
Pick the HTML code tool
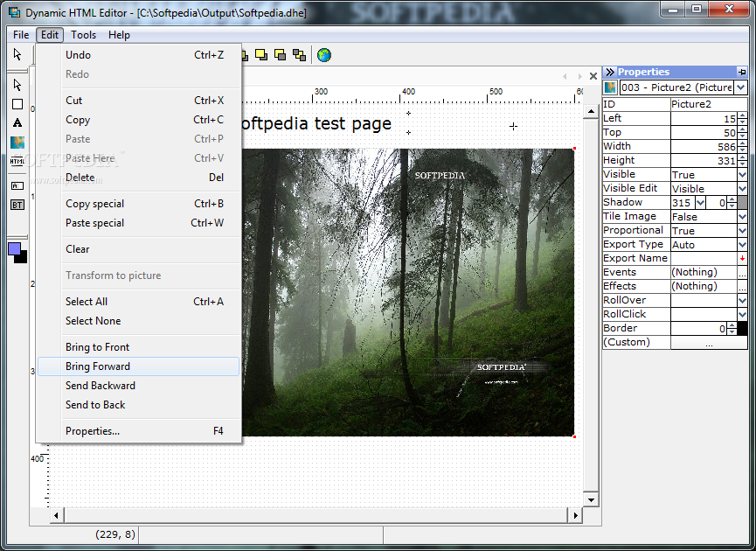(x=17, y=161)
